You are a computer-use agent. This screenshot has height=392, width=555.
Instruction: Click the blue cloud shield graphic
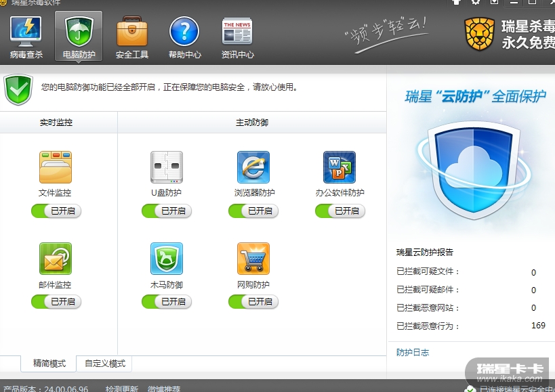[x=474, y=171]
